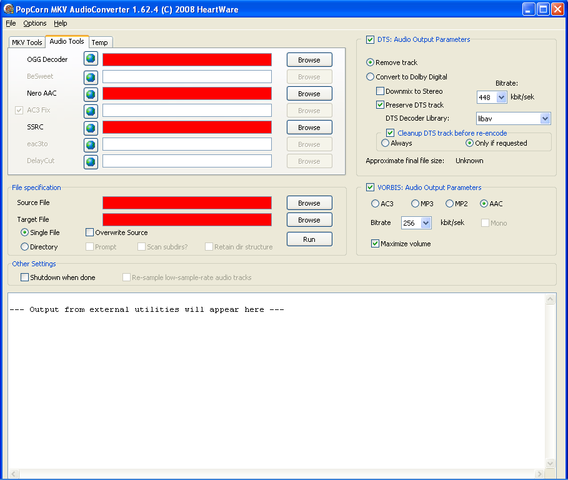This screenshot has height=480, width=568.
Task: Click the eac3to globe web icon
Action: (x=91, y=145)
